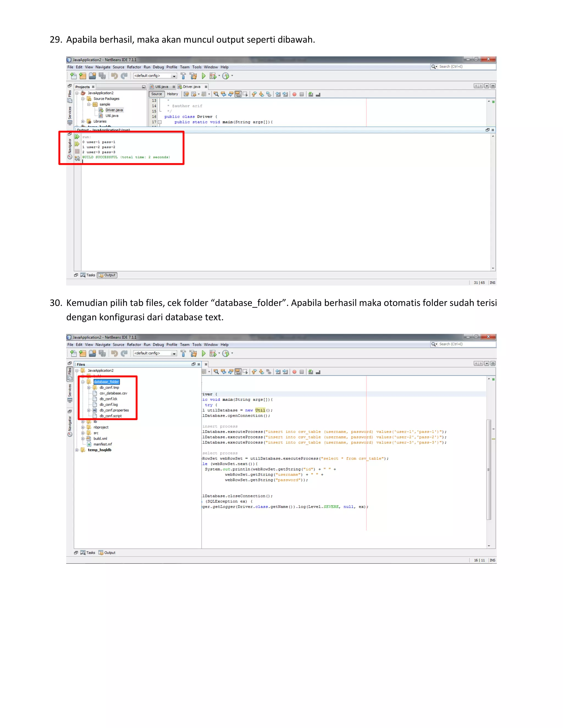Open Refactor menu in upper NetBeans window

pos(134,67)
